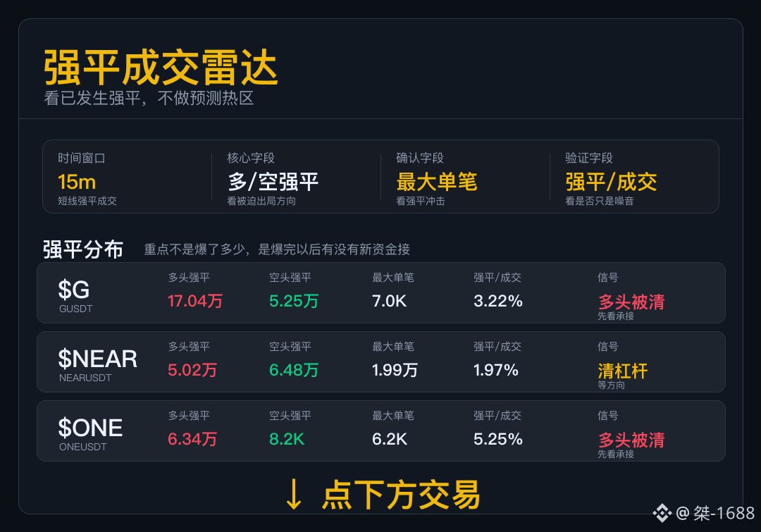
Task: Click the ONE ratio 5.25% value
Action: click(498, 439)
